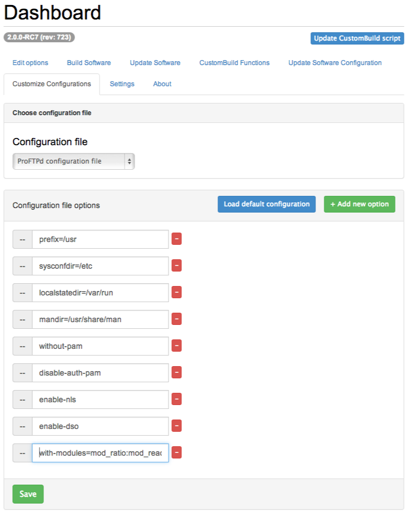Screen dimensions: 420x513
Task: Delete the sysconfdir=/etc option row
Action: click(176, 266)
